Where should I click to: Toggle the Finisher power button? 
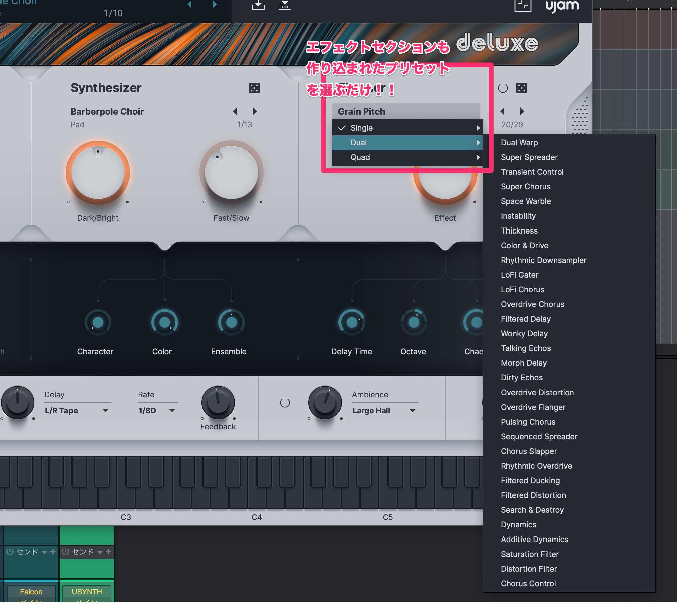coord(503,88)
